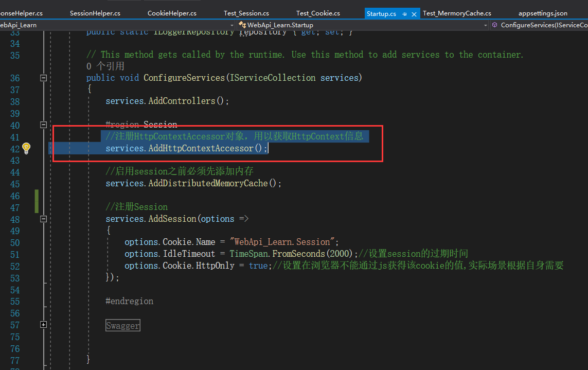Close the Startup.cs tab

[414, 13]
